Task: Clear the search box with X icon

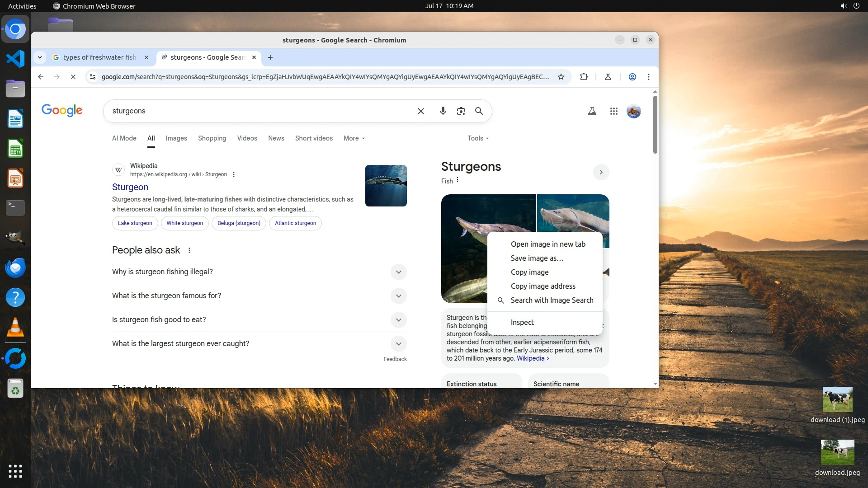Action: point(420,111)
